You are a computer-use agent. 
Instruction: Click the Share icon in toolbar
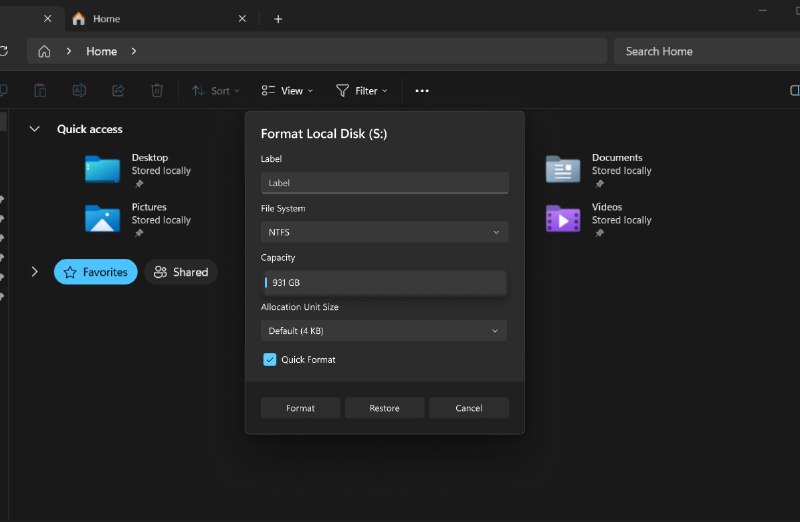118,91
